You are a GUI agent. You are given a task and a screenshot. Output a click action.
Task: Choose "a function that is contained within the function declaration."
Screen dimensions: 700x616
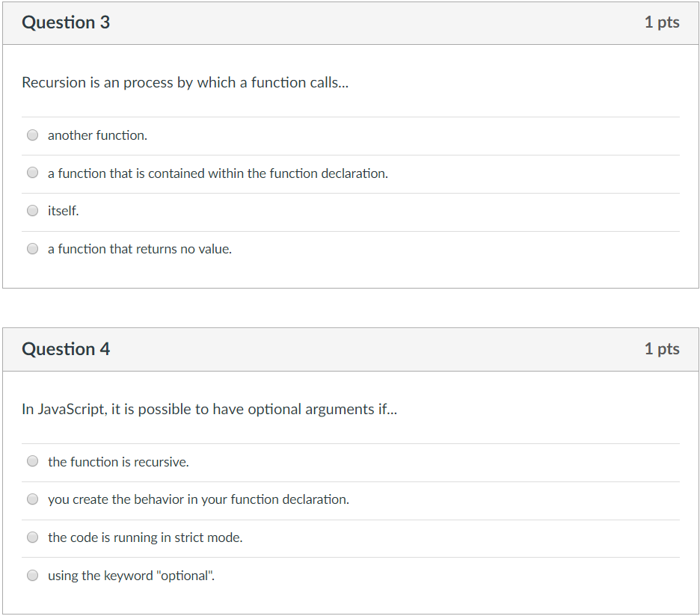(x=32, y=172)
